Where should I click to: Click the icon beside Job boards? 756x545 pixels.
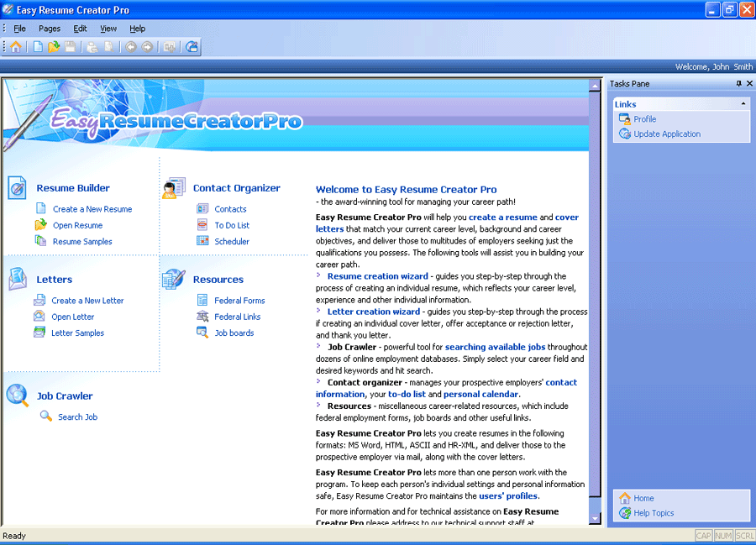(x=202, y=332)
